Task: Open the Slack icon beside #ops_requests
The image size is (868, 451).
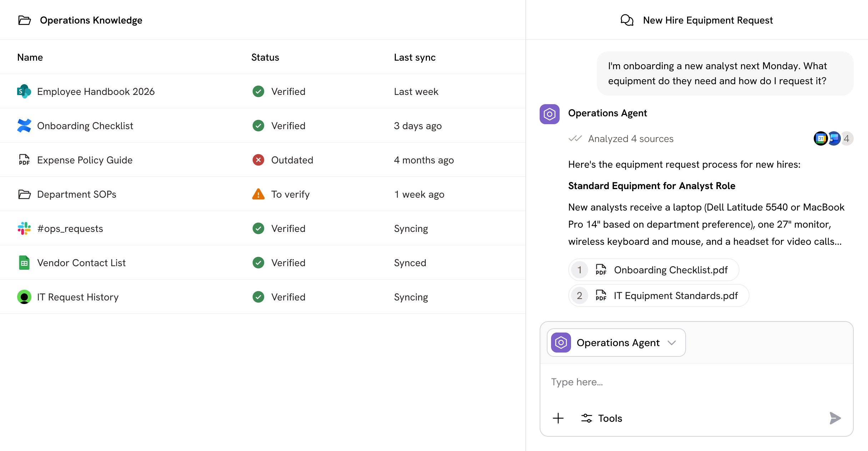Action: (x=24, y=228)
